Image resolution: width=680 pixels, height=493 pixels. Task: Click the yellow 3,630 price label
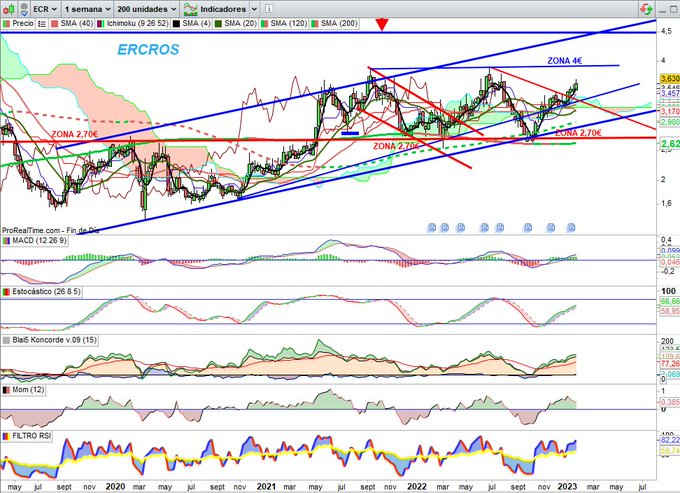coord(670,78)
